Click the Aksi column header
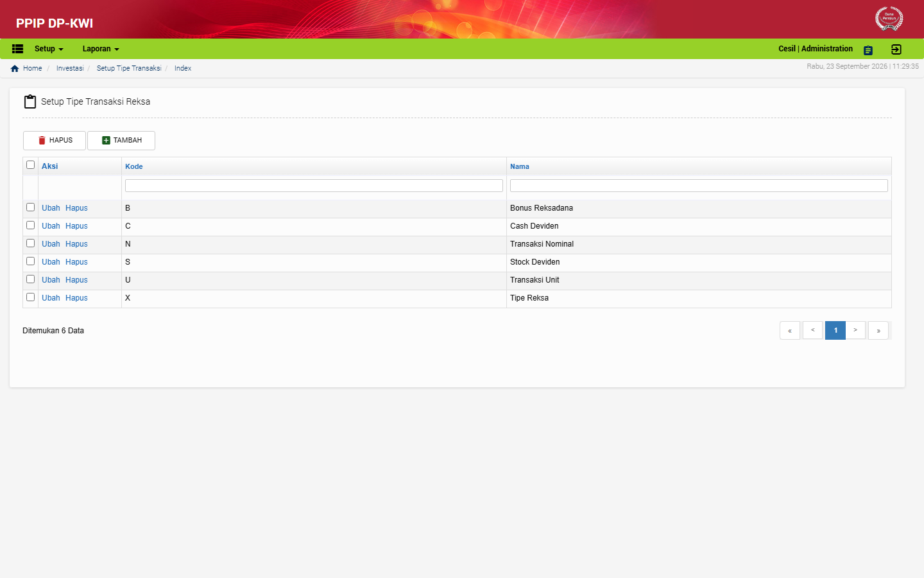924x578 pixels. [50, 166]
